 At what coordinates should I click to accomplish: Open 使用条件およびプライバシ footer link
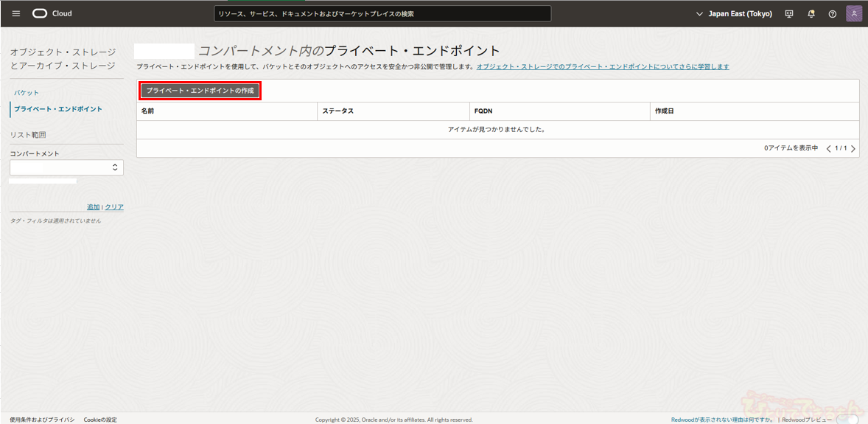click(x=42, y=420)
